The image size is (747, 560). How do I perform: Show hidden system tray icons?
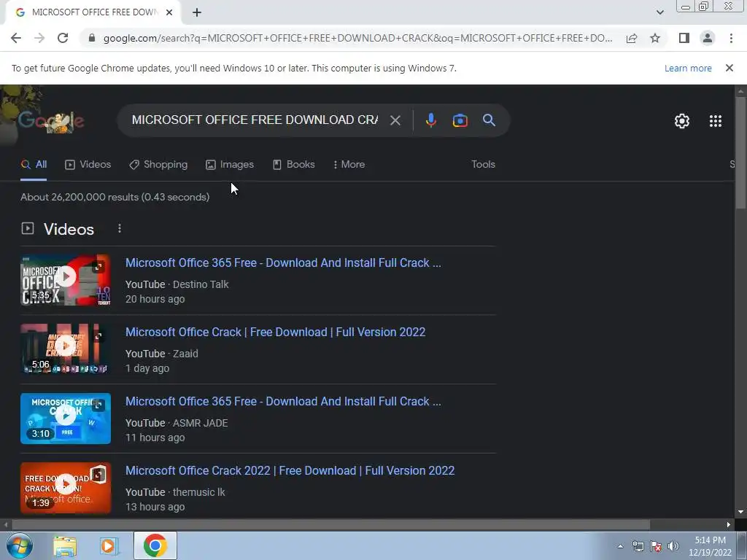point(620,546)
